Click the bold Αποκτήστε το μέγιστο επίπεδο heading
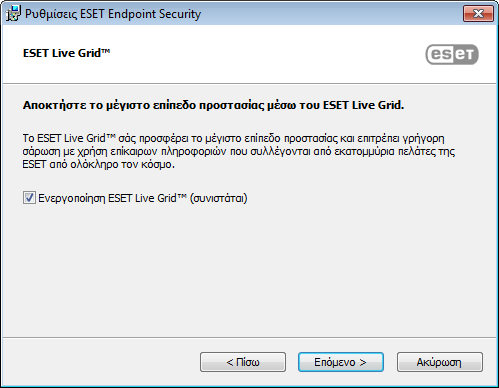Viewport: 499px width, 388px height. click(x=213, y=105)
